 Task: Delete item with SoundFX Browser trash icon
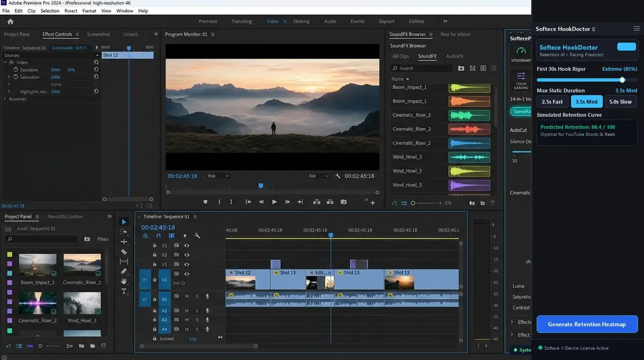pos(493,203)
